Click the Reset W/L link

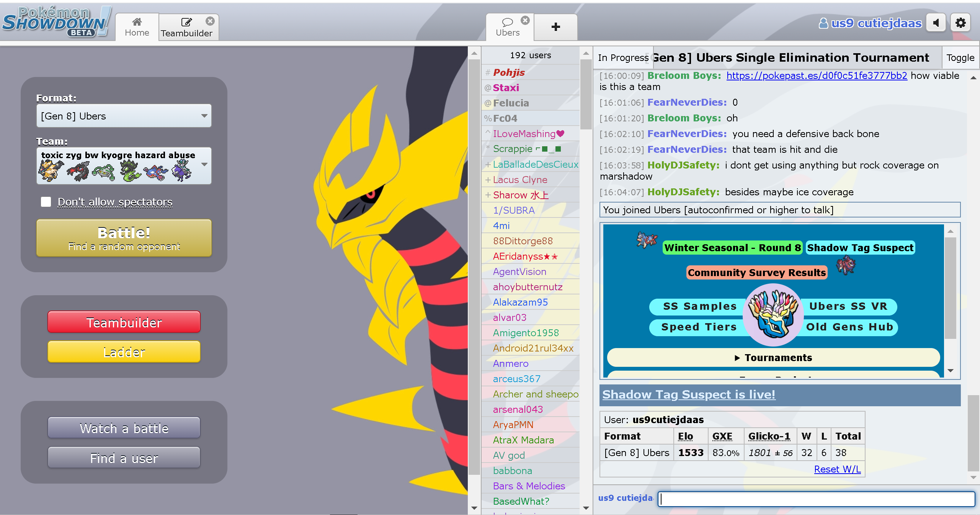pyautogui.click(x=837, y=469)
